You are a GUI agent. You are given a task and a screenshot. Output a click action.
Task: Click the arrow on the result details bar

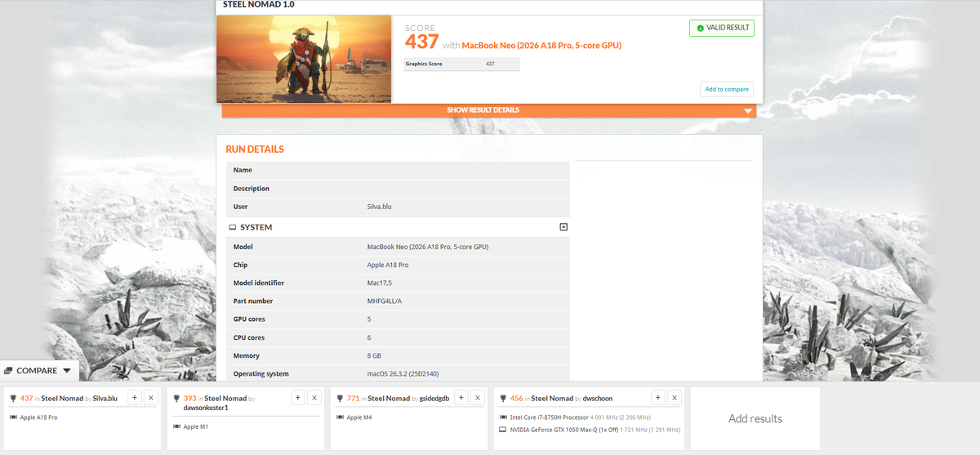(747, 111)
